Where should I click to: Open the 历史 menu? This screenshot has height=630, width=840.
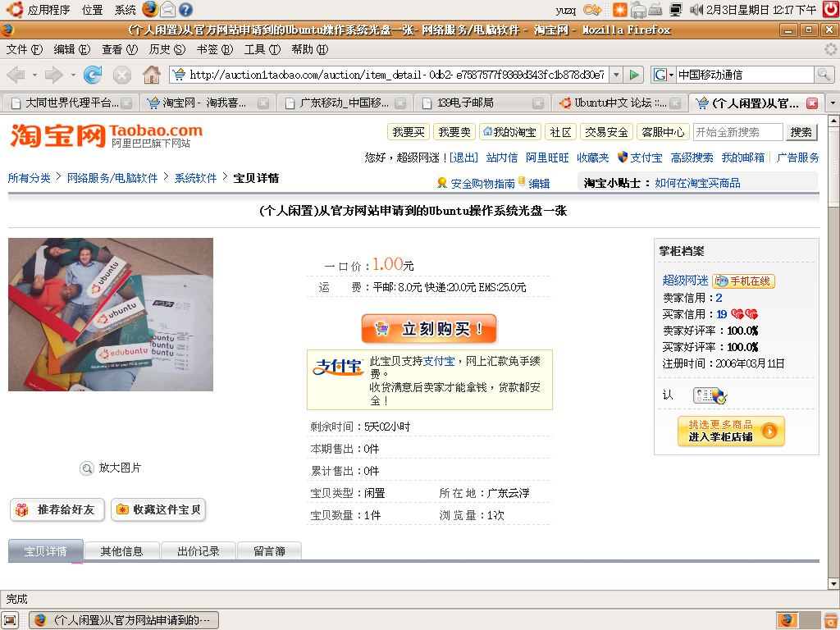click(167, 49)
